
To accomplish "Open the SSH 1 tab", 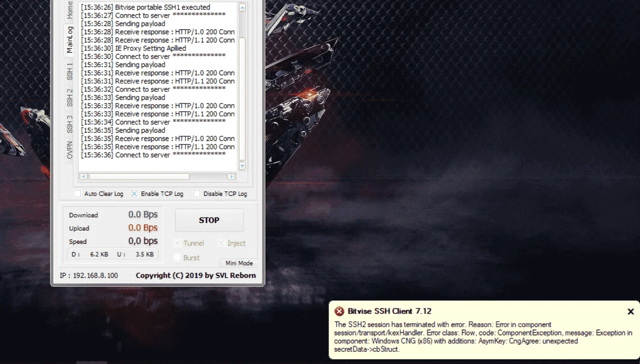I will tap(70, 71).
